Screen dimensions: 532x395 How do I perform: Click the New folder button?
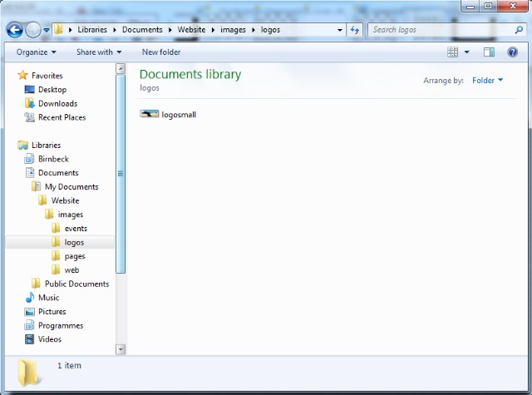[x=161, y=52]
